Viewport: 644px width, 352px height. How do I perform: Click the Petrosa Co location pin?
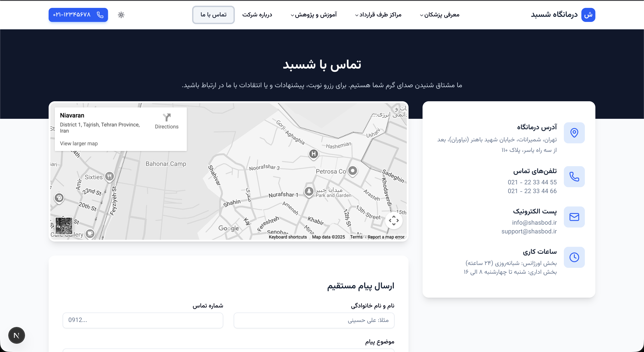(x=352, y=171)
